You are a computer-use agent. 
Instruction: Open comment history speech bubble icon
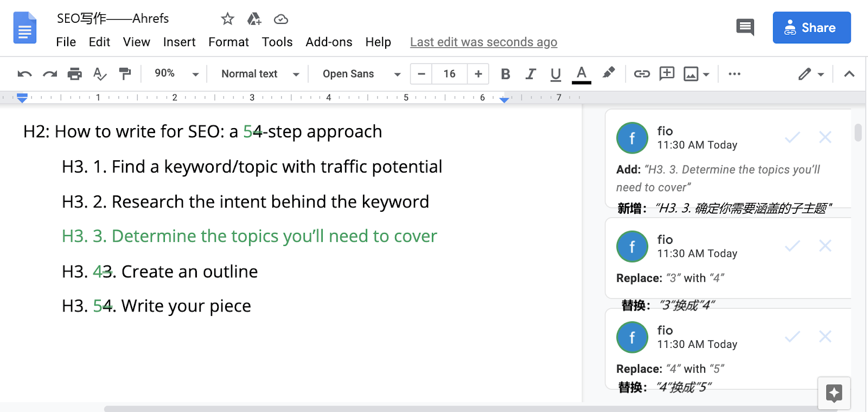click(x=745, y=27)
